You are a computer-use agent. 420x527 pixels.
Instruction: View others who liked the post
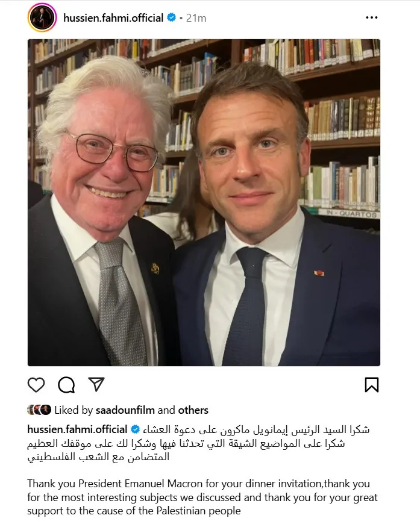click(193, 410)
